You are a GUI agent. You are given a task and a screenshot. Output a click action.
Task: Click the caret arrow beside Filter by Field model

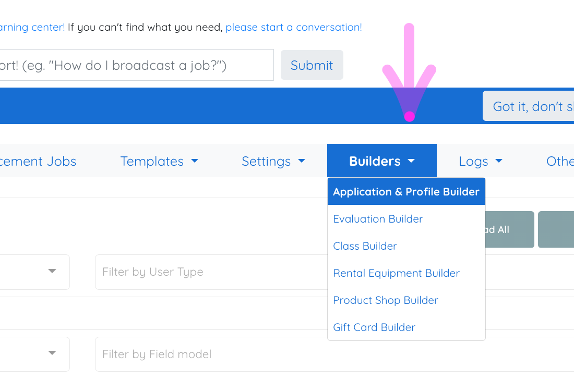pyautogui.click(x=52, y=353)
